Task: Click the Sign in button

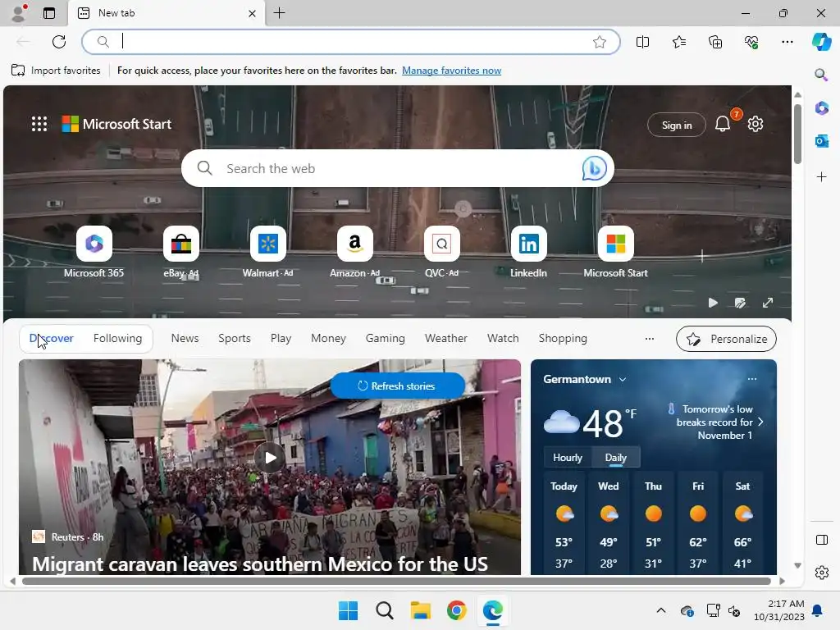Action: click(x=677, y=125)
